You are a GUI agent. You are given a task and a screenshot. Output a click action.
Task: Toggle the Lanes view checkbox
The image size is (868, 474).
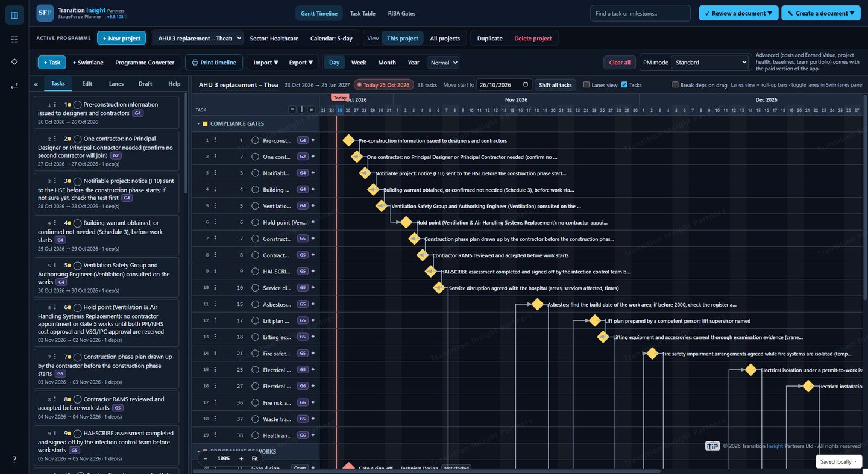click(x=587, y=85)
